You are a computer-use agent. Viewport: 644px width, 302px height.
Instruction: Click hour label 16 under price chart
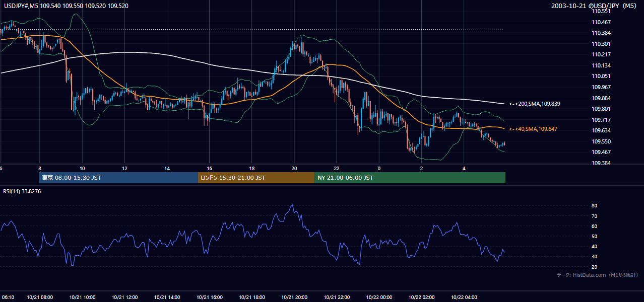pyautogui.click(x=209, y=168)
